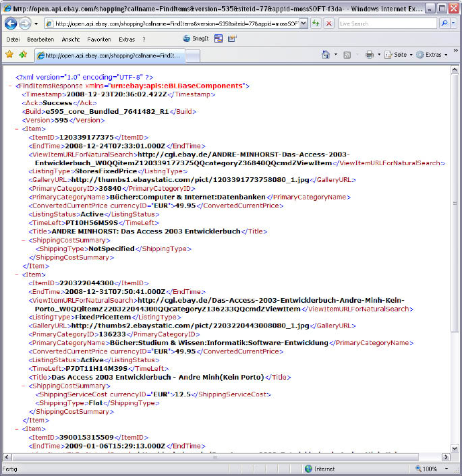This screenshot has width=462, height=476.
Task: Click the search magnifier button
Action: tap(445, 24)
